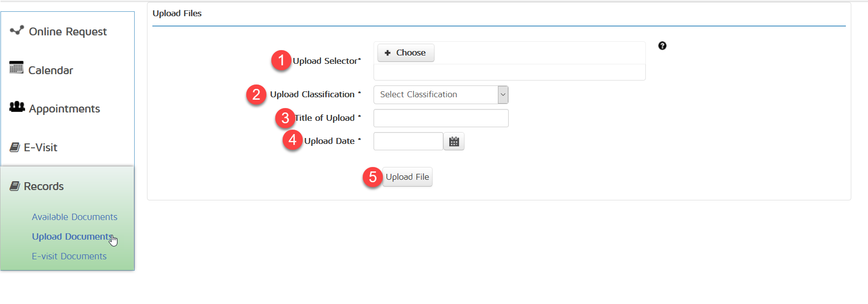Expand the Select Classification dropdown
Image resolution: width=868 pixels, height=304 pixels.
(x=435, y=95)
